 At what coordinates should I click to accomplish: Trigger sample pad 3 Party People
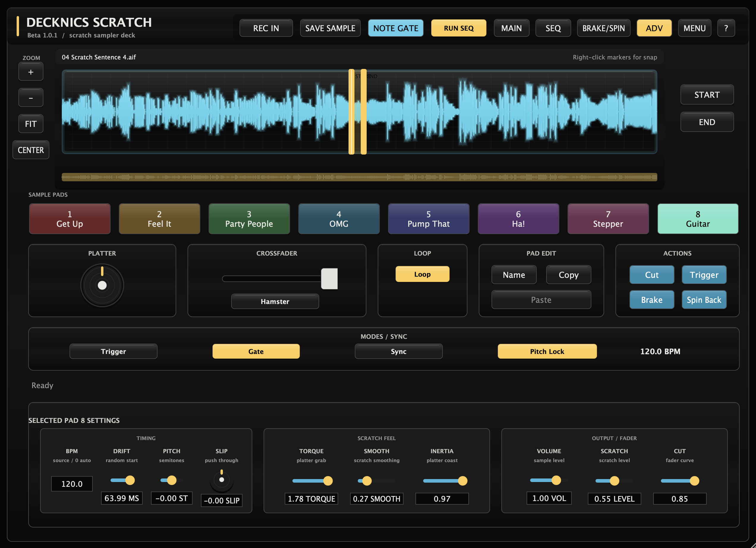(249, 219)
